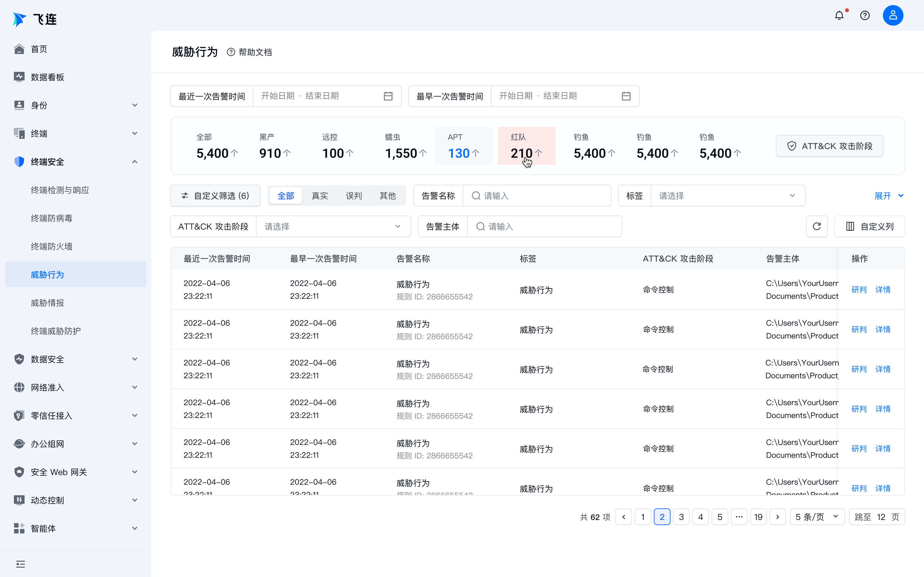Open calendar icon for 最近一次告警时间

pyautogui.click(x=388, y=96)
